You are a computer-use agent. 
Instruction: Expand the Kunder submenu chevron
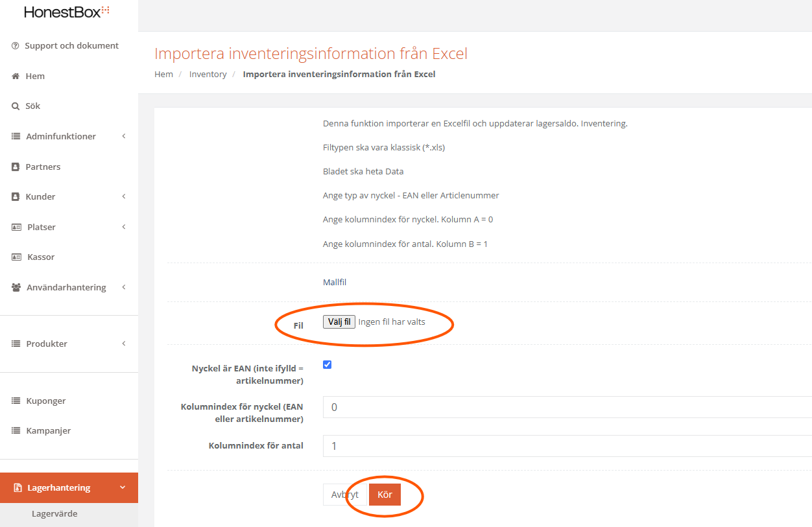point(123,196)
